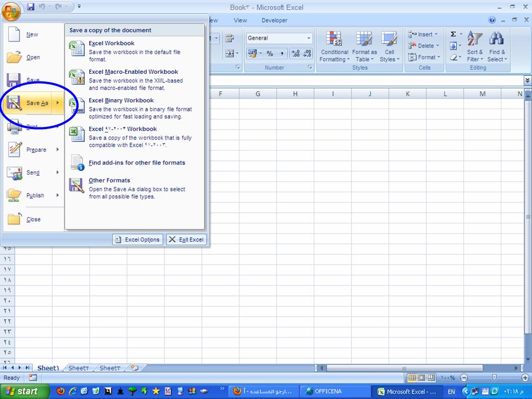Click the zoom level percentage

tap(448, 377)
